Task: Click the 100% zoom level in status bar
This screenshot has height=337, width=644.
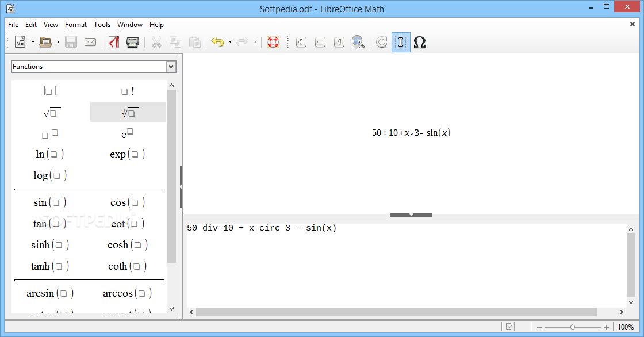Action: click(626, 327)
